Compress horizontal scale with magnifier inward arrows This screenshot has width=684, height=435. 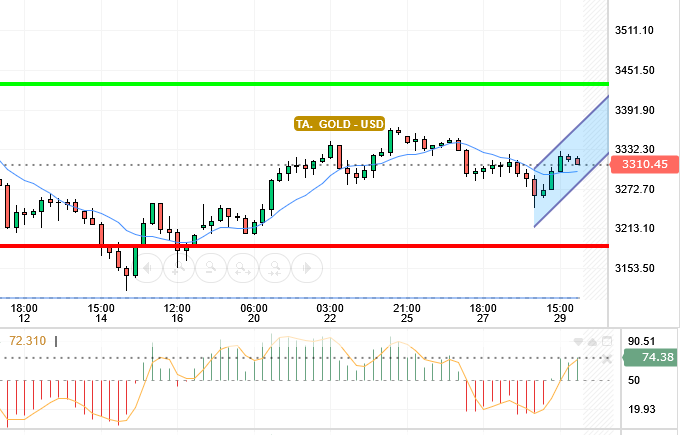click(275, 267)
